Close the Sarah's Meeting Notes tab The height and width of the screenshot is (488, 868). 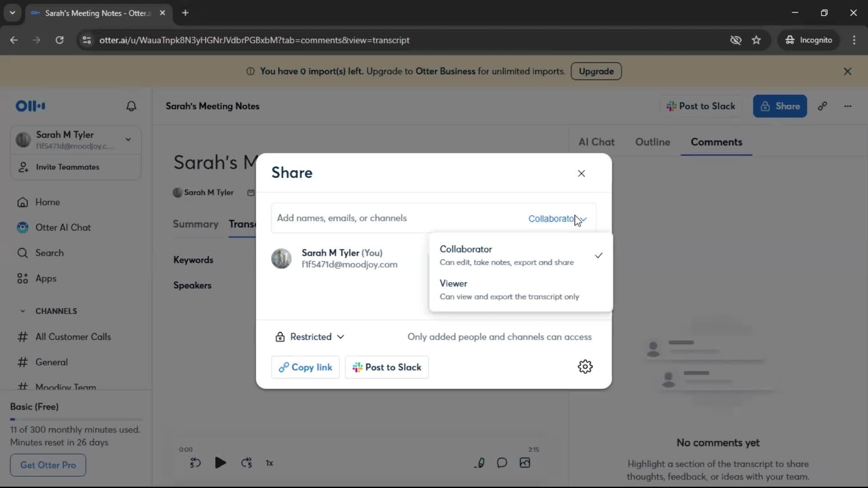coord(162,13)
